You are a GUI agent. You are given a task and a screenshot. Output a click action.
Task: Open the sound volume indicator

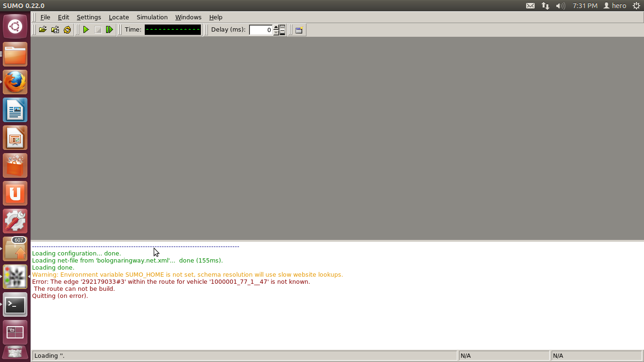pos(561,6)
